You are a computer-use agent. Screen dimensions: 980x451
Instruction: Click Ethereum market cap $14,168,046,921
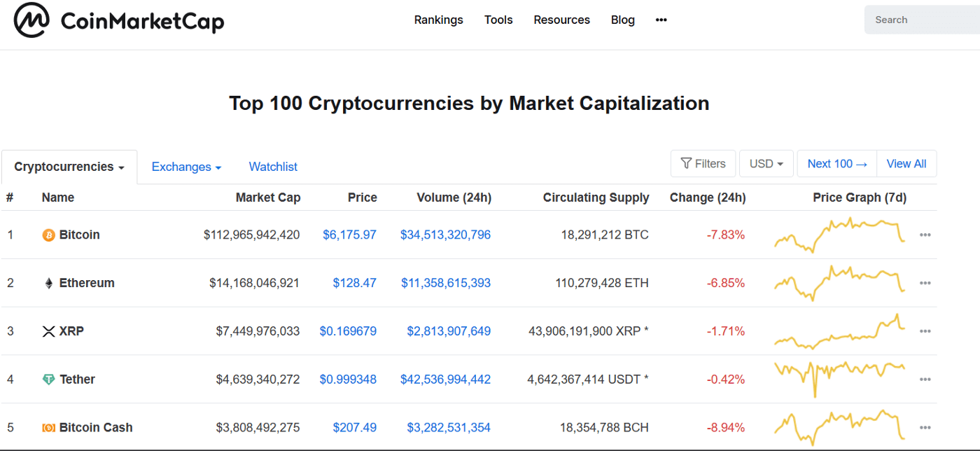pyautogui.click(x=255, y=284)
